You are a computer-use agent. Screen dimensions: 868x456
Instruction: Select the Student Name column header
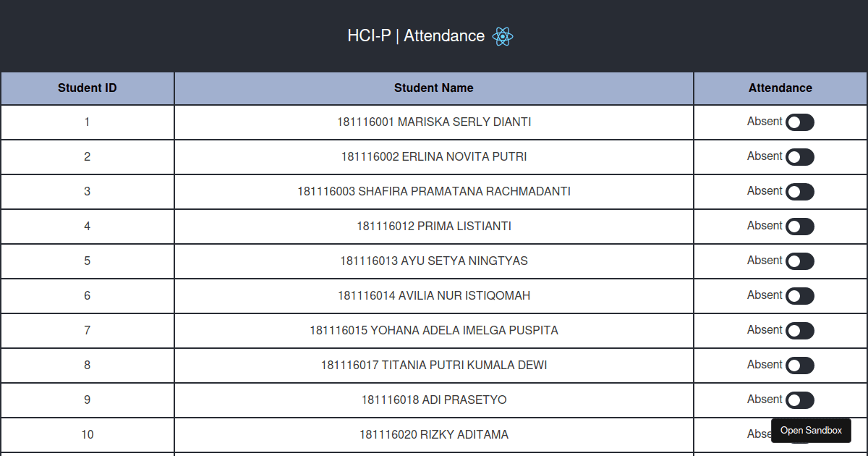433,88
